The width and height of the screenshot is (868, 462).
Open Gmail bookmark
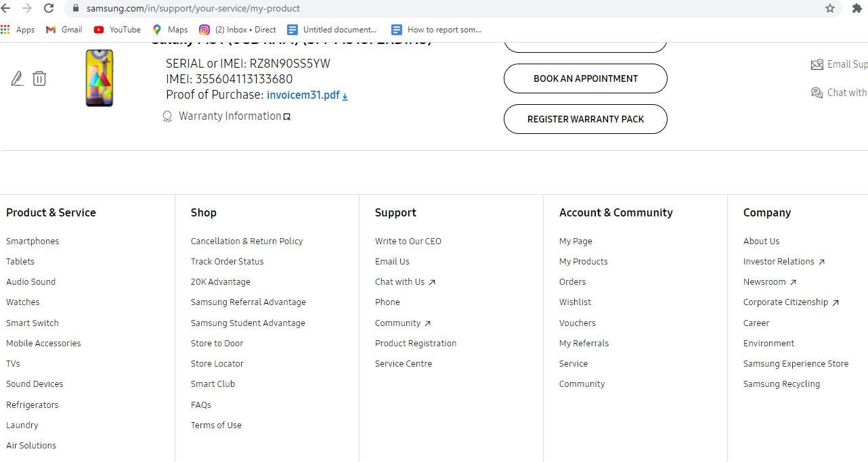click(x=64, y=30)
